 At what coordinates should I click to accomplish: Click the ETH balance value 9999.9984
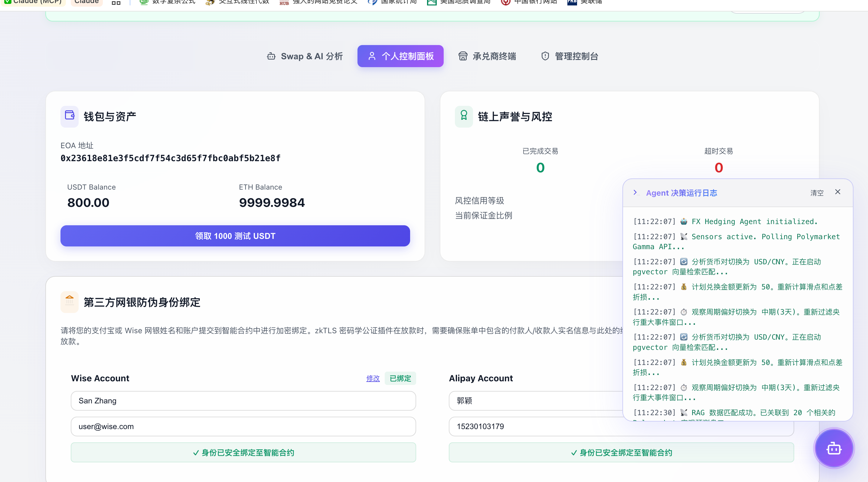click(x=272, y=203)
